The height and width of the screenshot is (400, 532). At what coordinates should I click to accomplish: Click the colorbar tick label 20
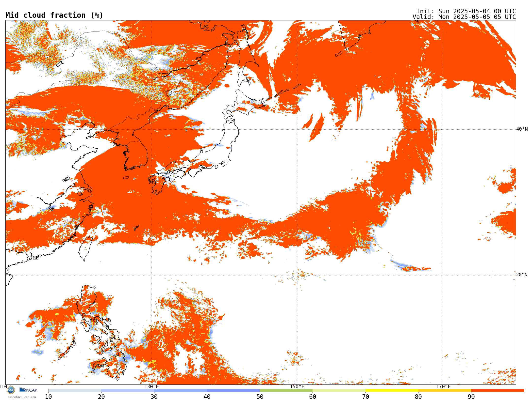pos(101,397)
